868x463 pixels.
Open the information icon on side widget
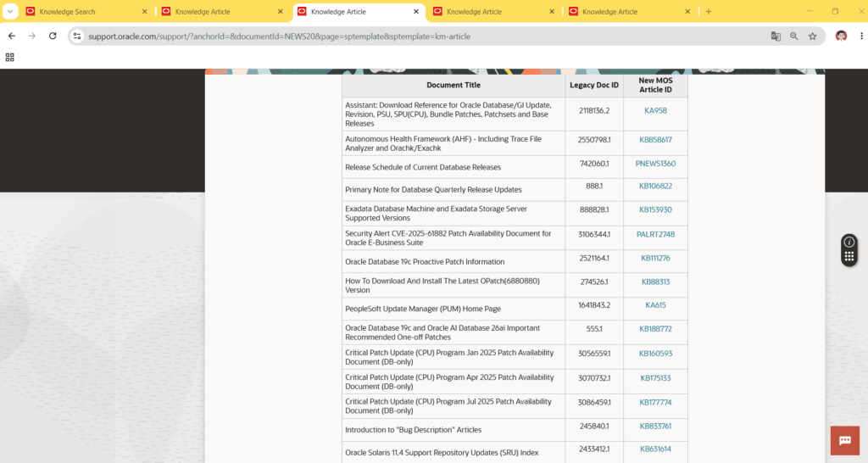(x=849, y=242)
